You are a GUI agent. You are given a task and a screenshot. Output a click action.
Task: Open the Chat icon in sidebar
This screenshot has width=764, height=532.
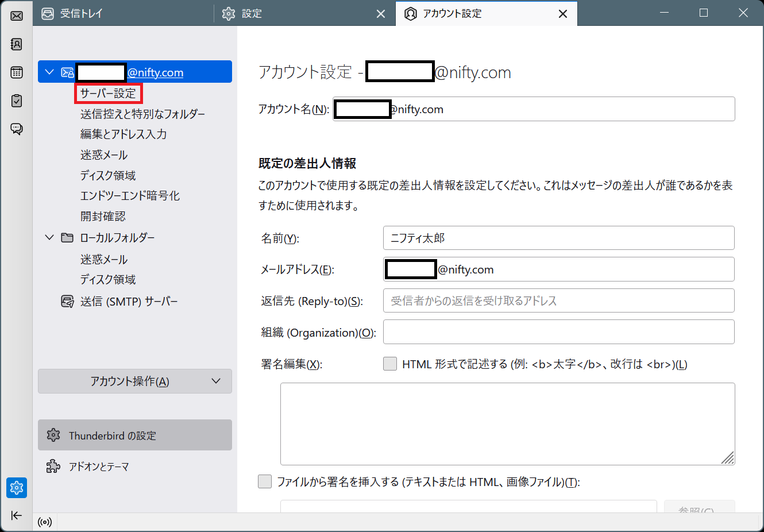(17, 129)
